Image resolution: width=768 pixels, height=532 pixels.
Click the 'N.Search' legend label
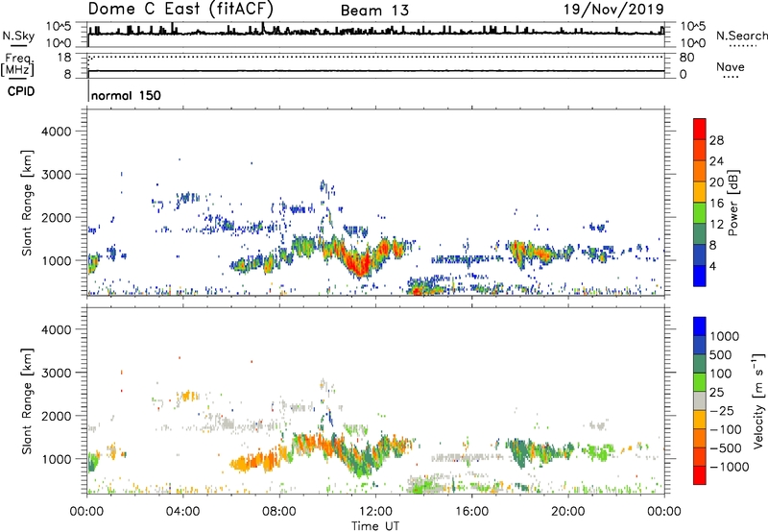click(742, 36)
